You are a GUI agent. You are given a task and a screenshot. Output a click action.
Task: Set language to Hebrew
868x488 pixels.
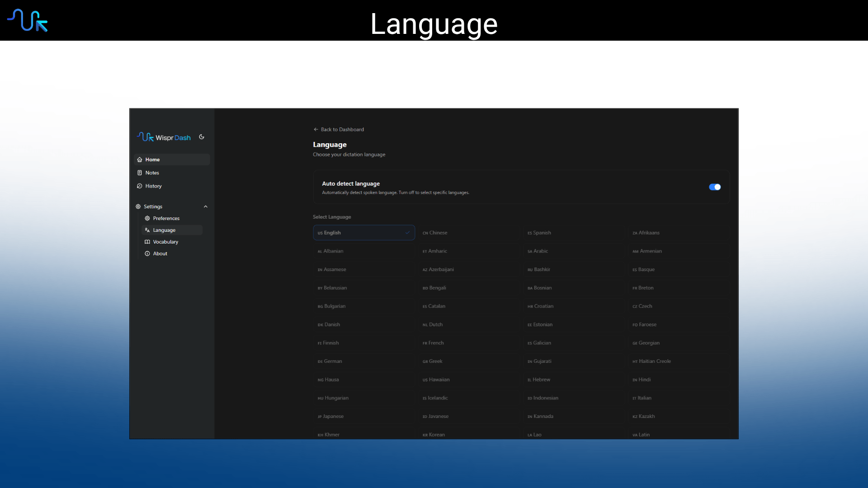[574, 380]
